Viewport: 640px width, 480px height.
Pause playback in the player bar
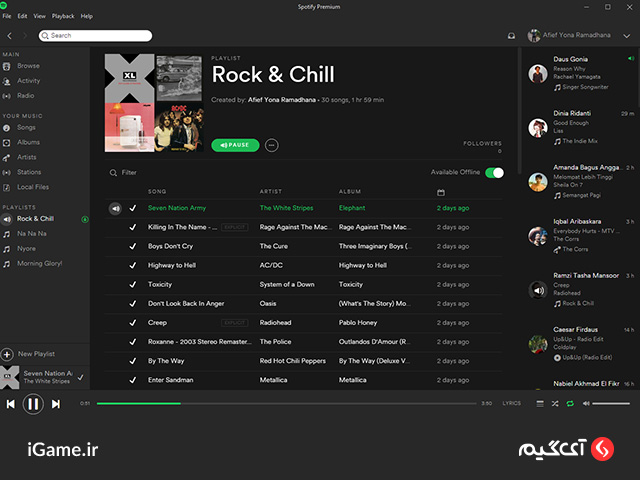pyautogui.click(x=33, y=404)
